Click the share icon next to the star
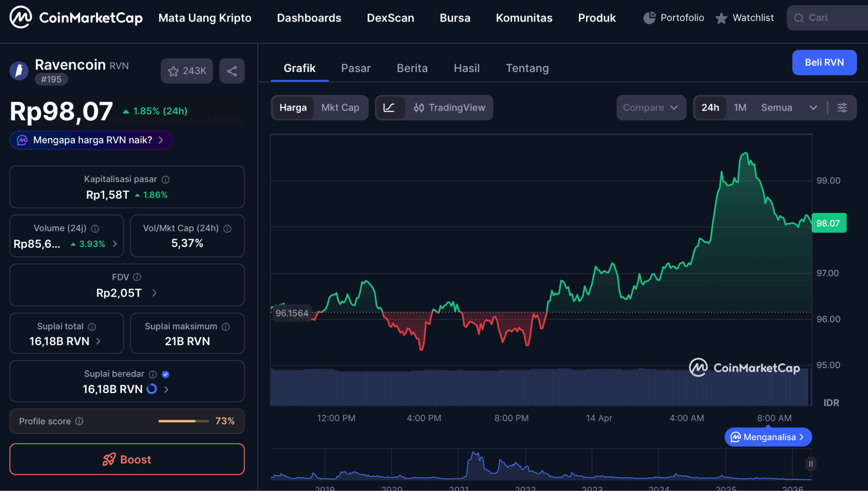 tap(232, 71)
